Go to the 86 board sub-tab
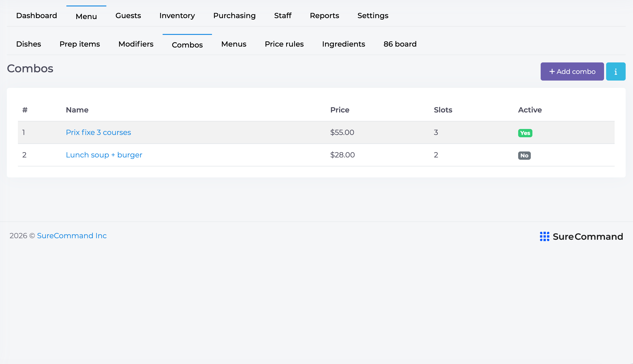Screen dimensions: 633x364 click(400, 44)
